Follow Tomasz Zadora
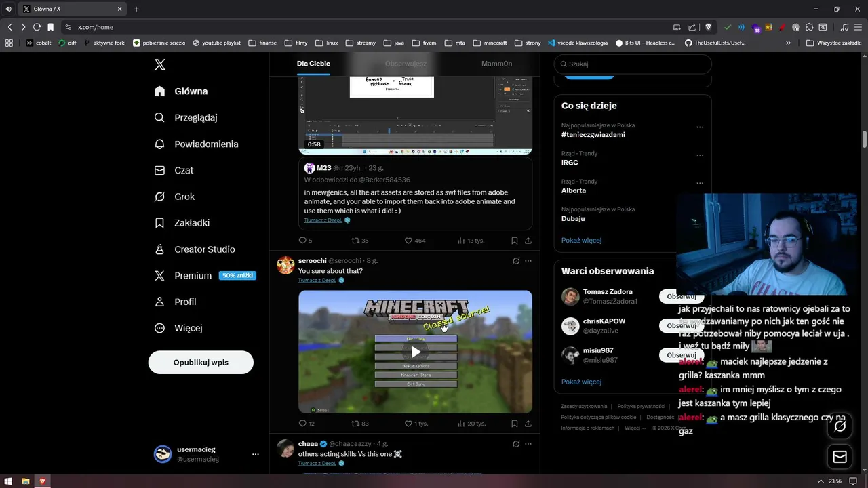This screenshot has width=868, height=488. tap(682, 296)
